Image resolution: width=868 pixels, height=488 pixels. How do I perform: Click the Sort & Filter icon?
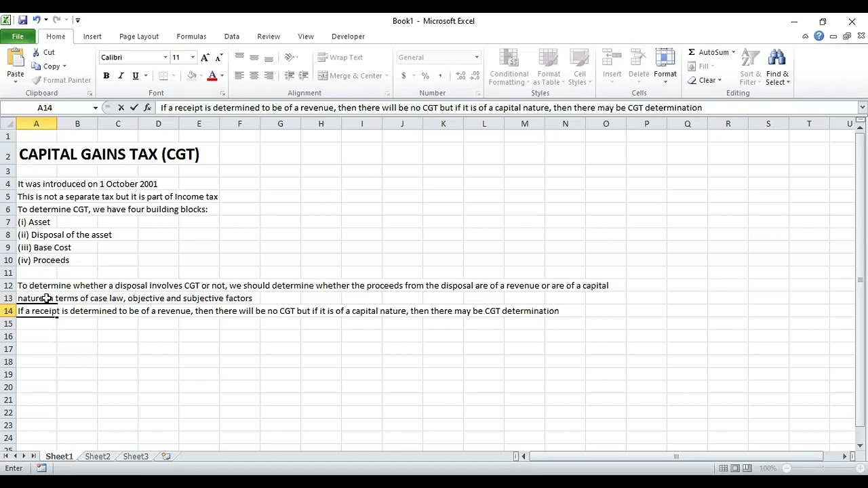point(751,58)
